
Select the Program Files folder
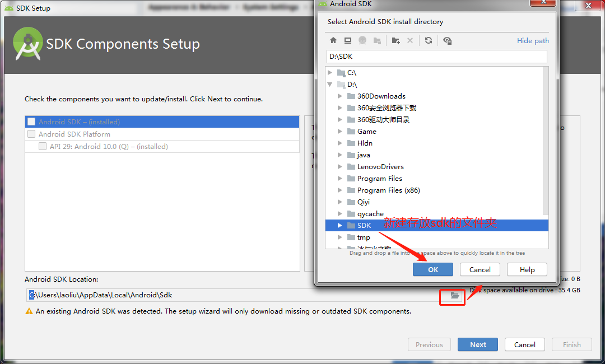[380, 179]
